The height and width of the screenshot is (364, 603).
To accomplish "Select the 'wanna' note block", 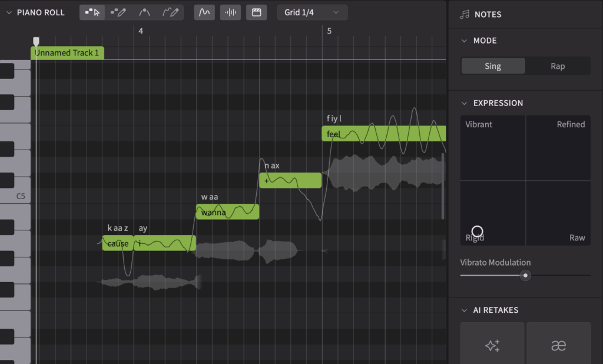I will 227,212.
